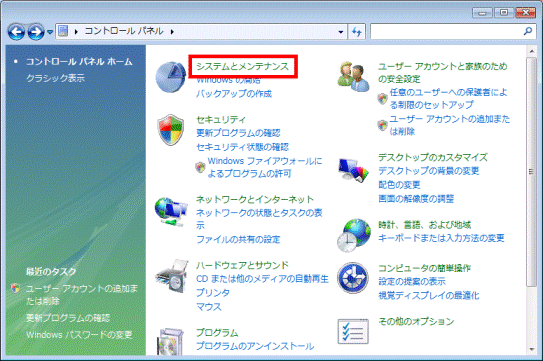Click the ハードウェアとサウンド printer icon
The width and height of the screenshot is (543, 361).
(x=172, y=276)
